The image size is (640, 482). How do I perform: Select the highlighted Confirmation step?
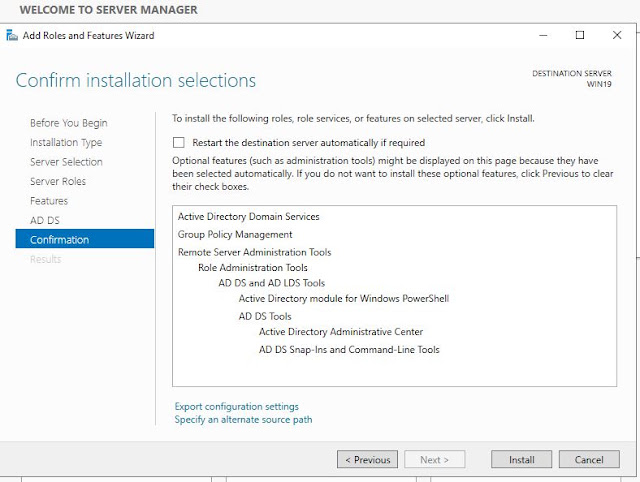tap(85, 239)
